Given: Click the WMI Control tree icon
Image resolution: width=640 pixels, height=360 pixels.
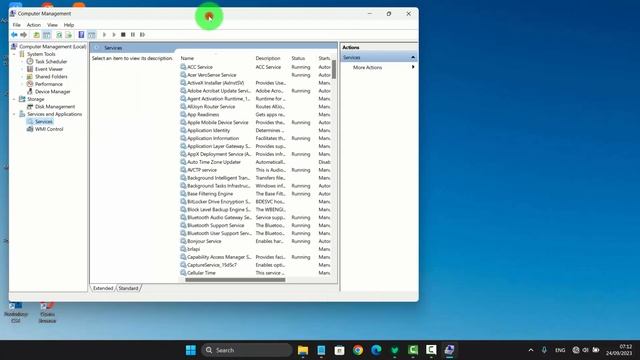Looking at the screenshot, I should 30,129.
